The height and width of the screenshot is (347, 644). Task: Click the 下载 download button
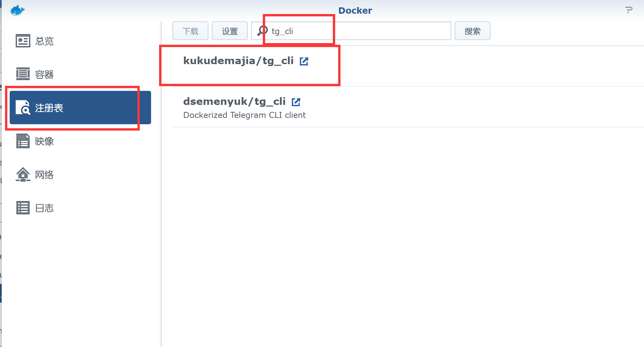(x=190, y=31)
